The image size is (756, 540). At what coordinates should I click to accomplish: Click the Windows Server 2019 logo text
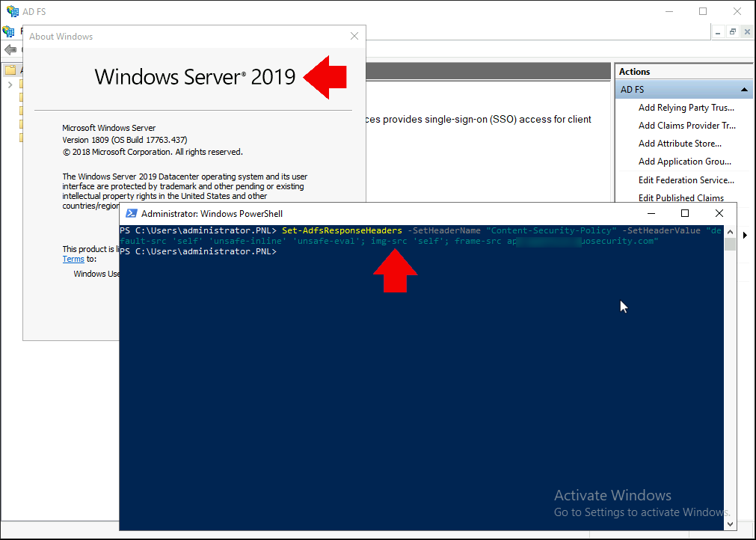click(194, 77)
